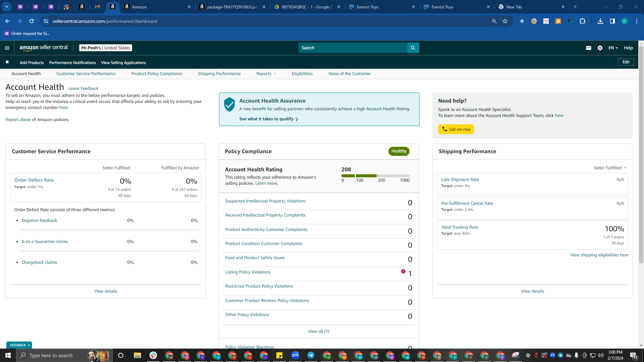This screenshot has height=362, width=644.
Task: Reload the page in browser
Action: pos(32,21)
